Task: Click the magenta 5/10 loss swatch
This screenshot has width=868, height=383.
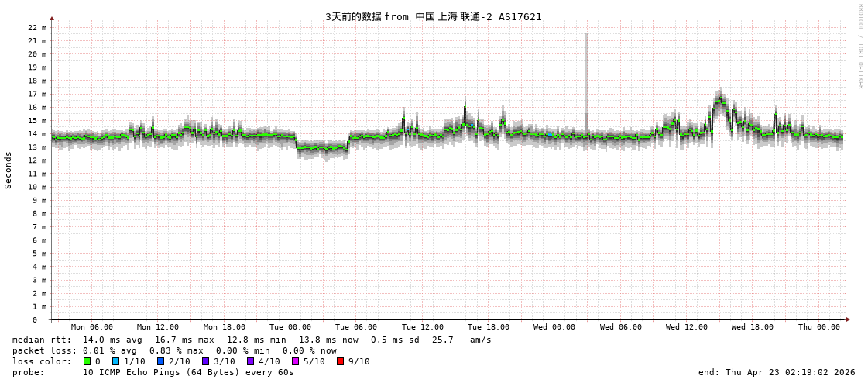Action: [x=295, y=361]
